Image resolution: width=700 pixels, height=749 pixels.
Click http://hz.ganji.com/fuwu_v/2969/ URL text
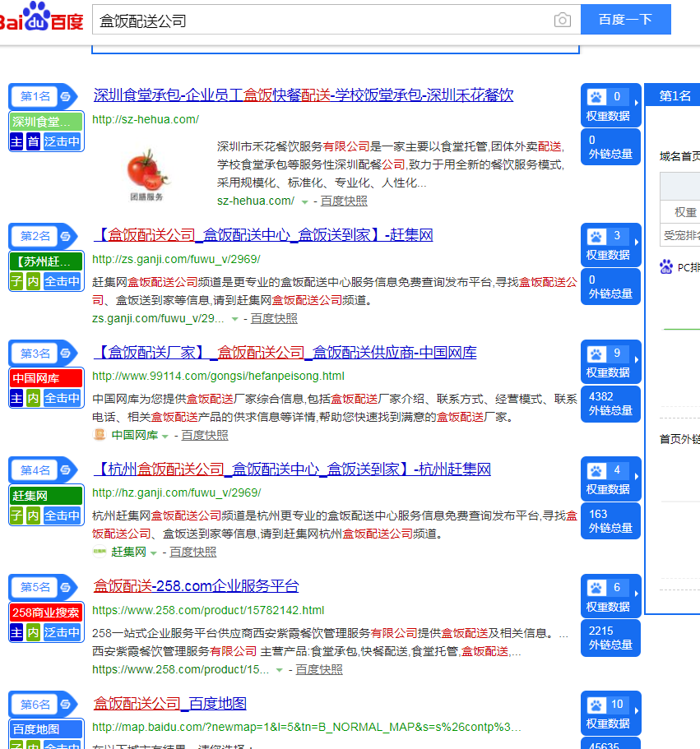(176, 492)
